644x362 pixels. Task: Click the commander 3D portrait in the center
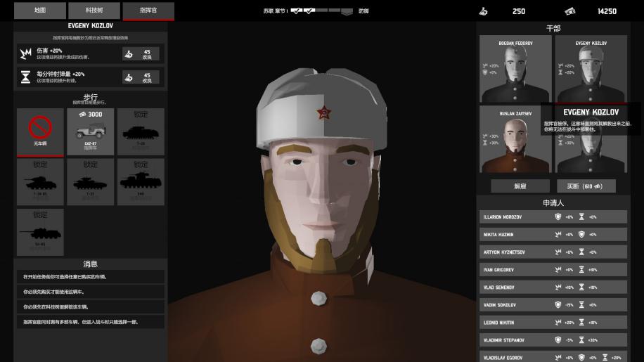(321, 214)
